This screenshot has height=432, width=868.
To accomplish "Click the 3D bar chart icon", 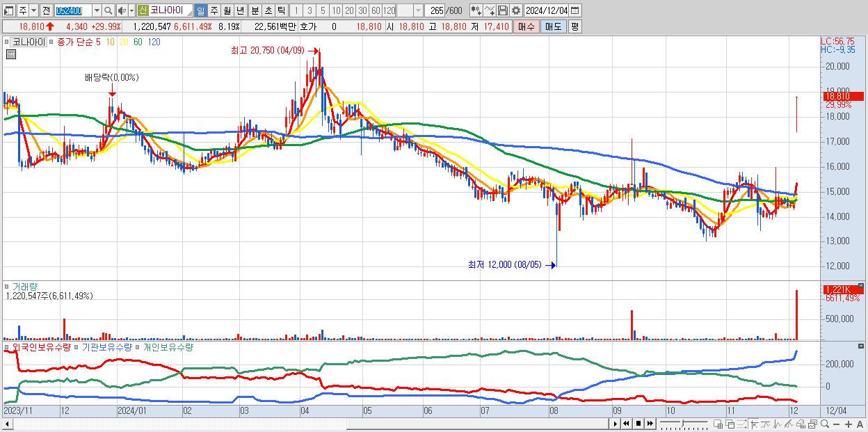I will [801, 424].
